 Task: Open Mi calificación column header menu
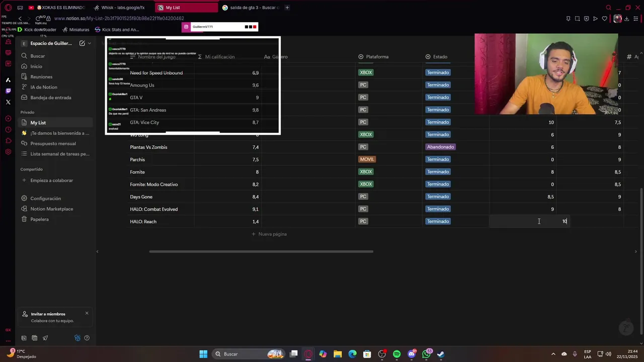coord(216,57)
